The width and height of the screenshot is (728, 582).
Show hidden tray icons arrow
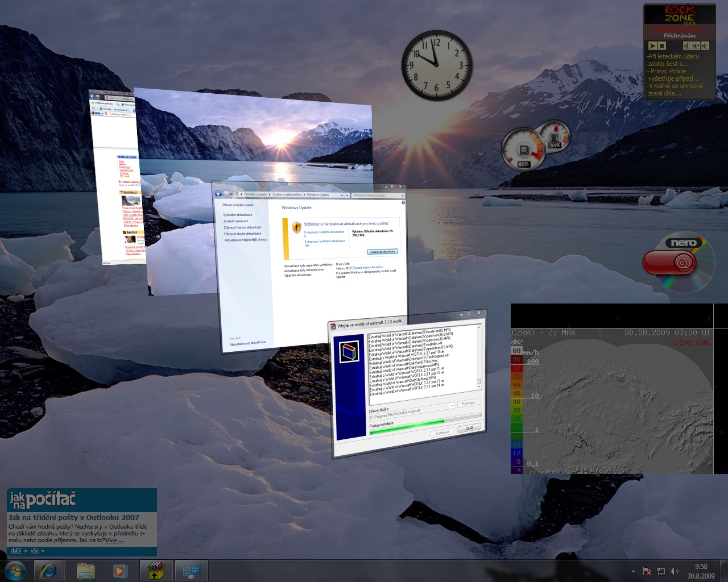click(x=633, y=571)
